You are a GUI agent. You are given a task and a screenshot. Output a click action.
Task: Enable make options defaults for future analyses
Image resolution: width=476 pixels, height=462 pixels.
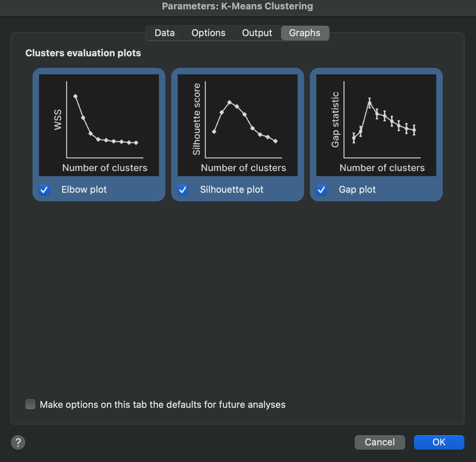tap(30, 404)
